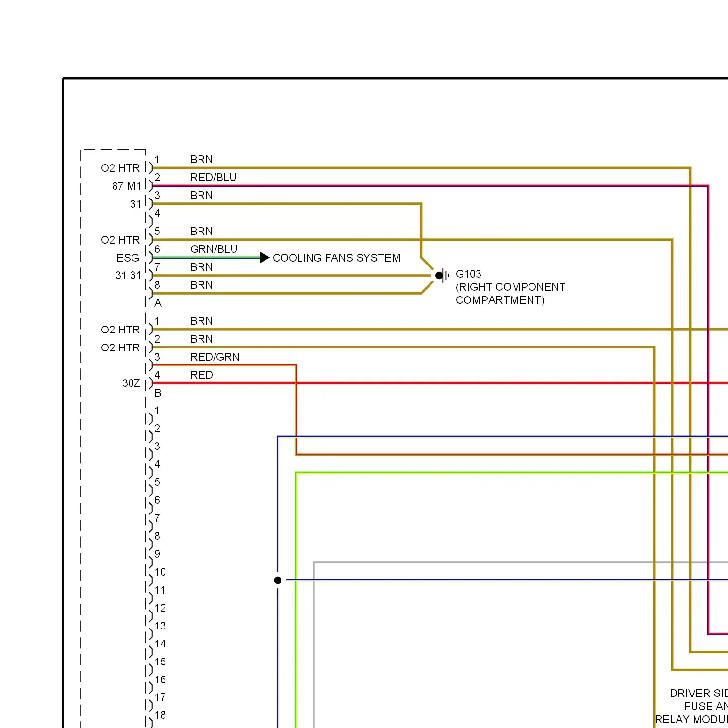Click the 87 M1 terminal label
The image size is (728, 728).
coord(127,186)
